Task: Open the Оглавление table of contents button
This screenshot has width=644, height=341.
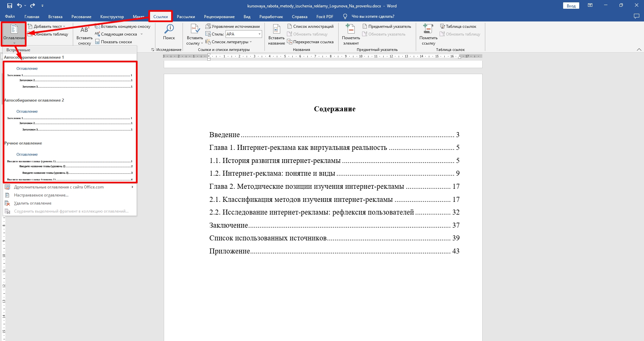Action: click(14, 34)
